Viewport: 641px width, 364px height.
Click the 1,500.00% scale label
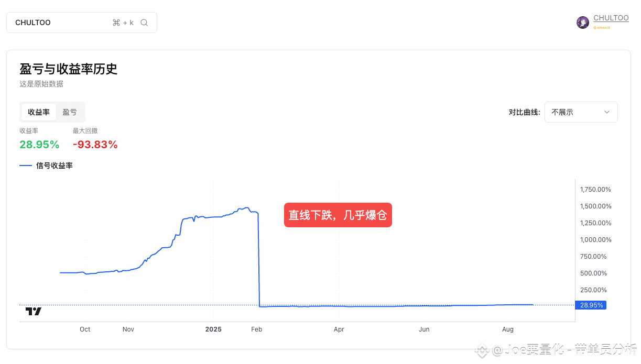click(x=595, y=206)
